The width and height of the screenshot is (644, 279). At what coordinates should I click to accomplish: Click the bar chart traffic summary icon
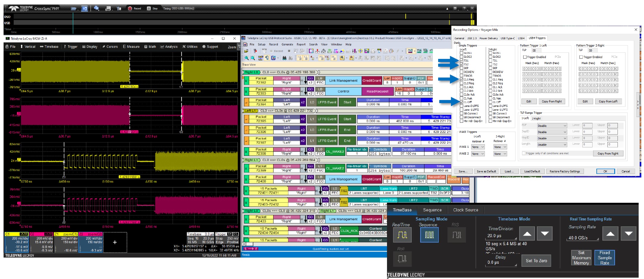click(x=348, y=51)
